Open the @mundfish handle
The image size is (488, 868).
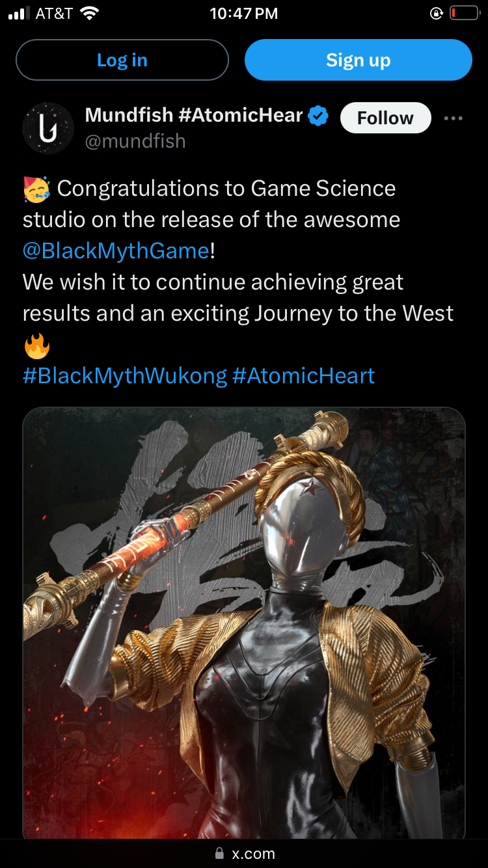point(135,141)
